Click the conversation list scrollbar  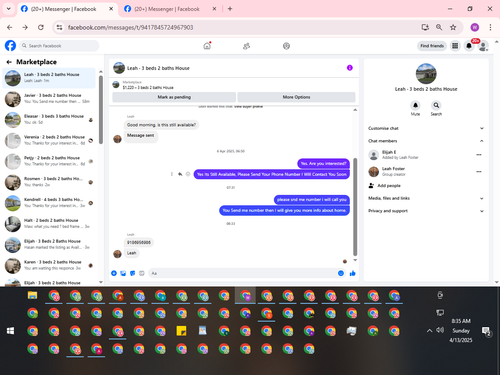101,110
